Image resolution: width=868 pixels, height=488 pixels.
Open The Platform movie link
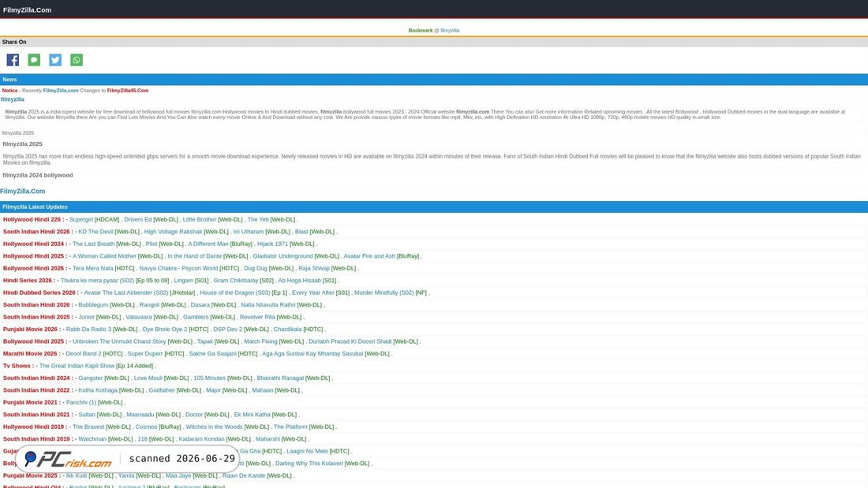290,427
